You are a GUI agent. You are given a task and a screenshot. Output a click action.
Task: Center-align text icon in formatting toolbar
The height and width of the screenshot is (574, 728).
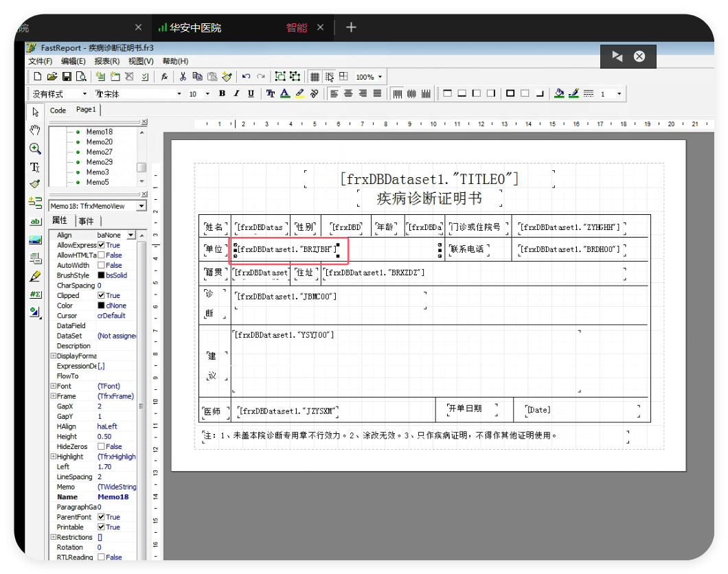[348, 94]
